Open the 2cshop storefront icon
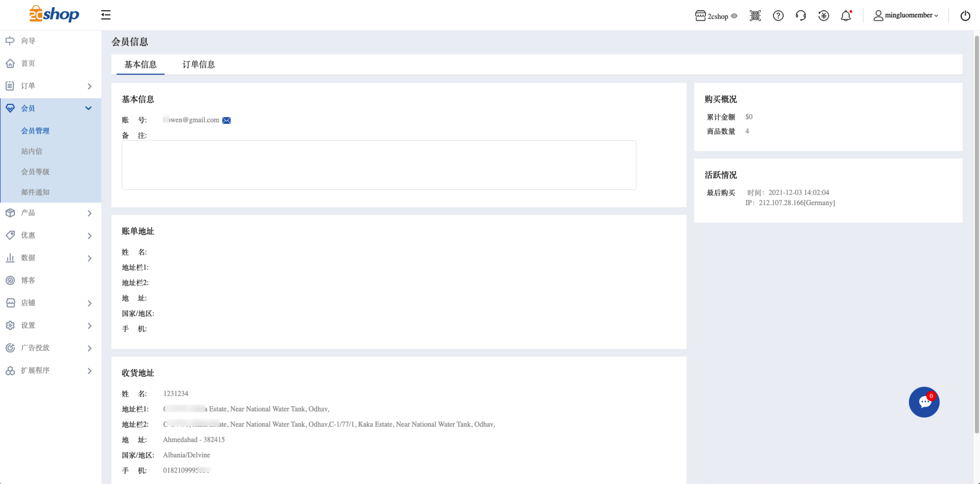 [700, 16]
